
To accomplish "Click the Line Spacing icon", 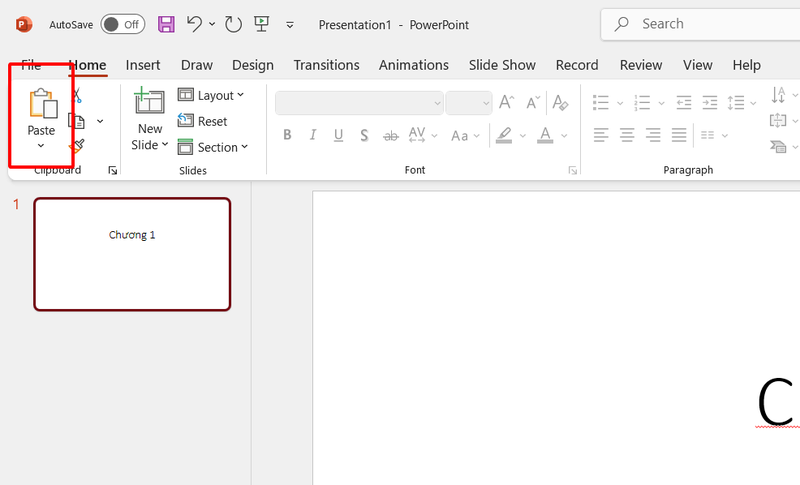I will click(x=736, y=103).
